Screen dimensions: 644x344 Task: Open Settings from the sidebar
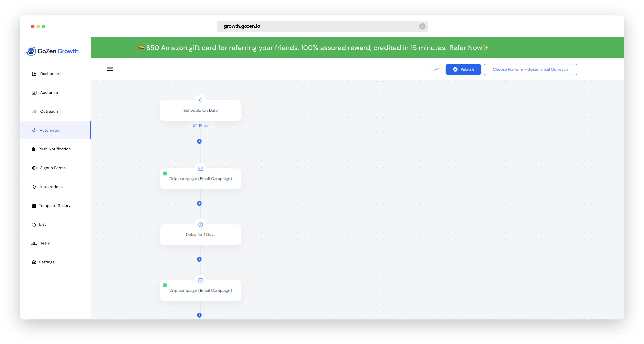tap(47, 262)
